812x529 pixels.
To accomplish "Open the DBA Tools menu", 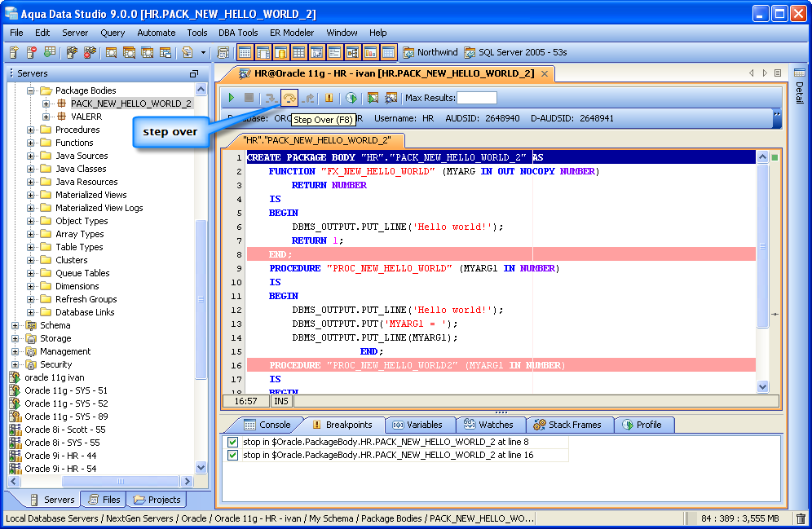I will coord(238,33).
